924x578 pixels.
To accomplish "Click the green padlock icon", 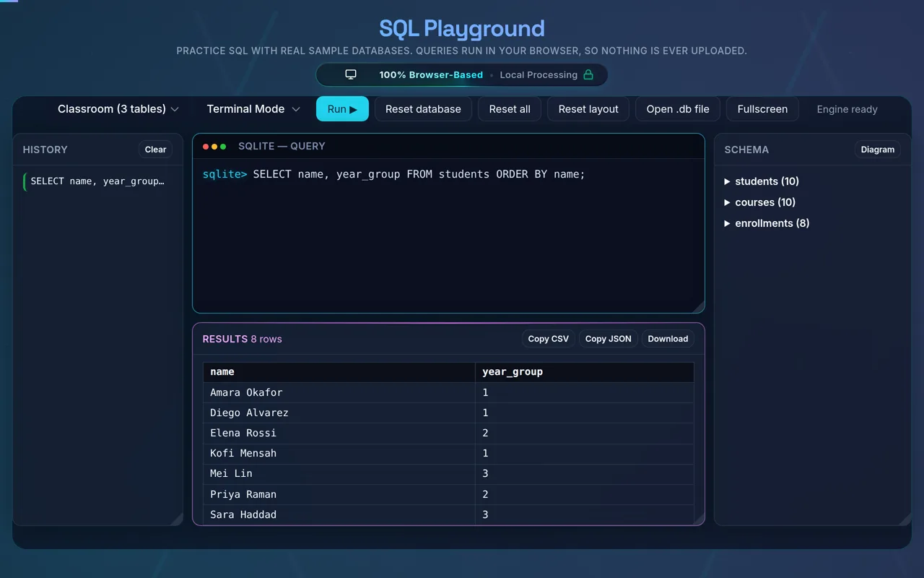I will (588, 74).
